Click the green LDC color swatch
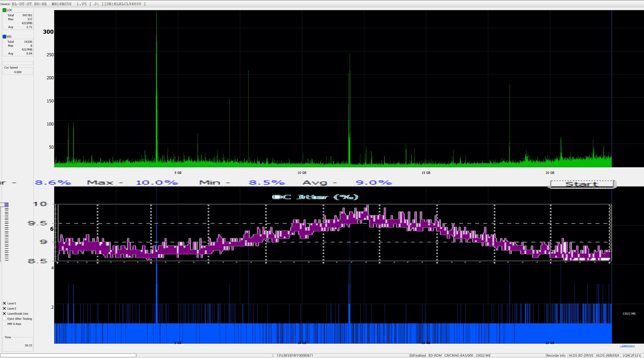Image resolution: width=644 pixels, height=358 pixels. click(x=4, y=10)
